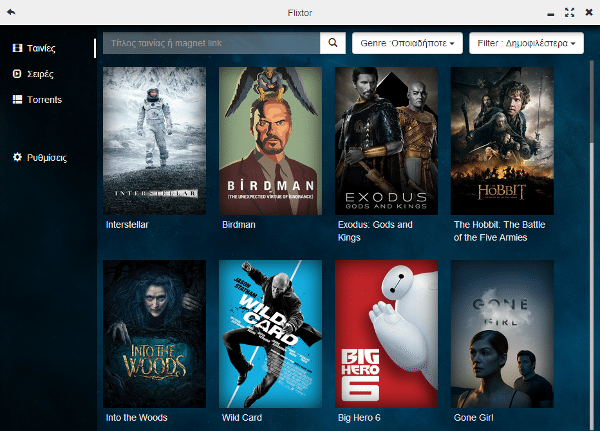Click the list icon beside Torrents
600x431 pixels.
(17, 100)
